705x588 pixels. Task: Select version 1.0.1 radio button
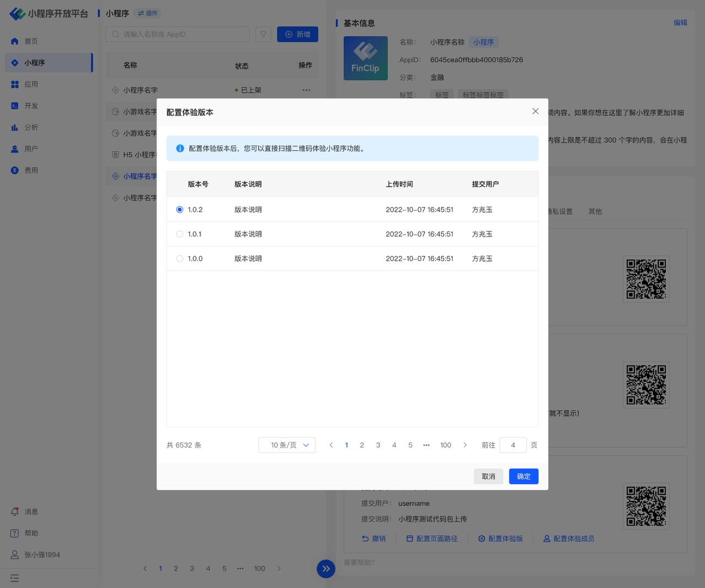[180, 234]
